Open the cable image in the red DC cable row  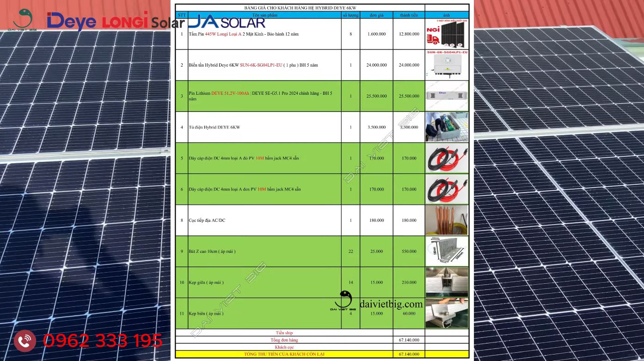coord(447,158)
